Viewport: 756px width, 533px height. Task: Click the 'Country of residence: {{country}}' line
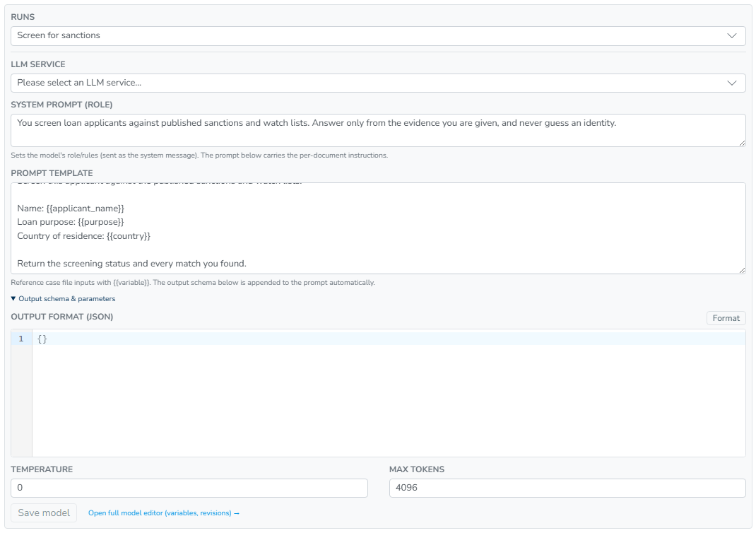tap(84, 236)
